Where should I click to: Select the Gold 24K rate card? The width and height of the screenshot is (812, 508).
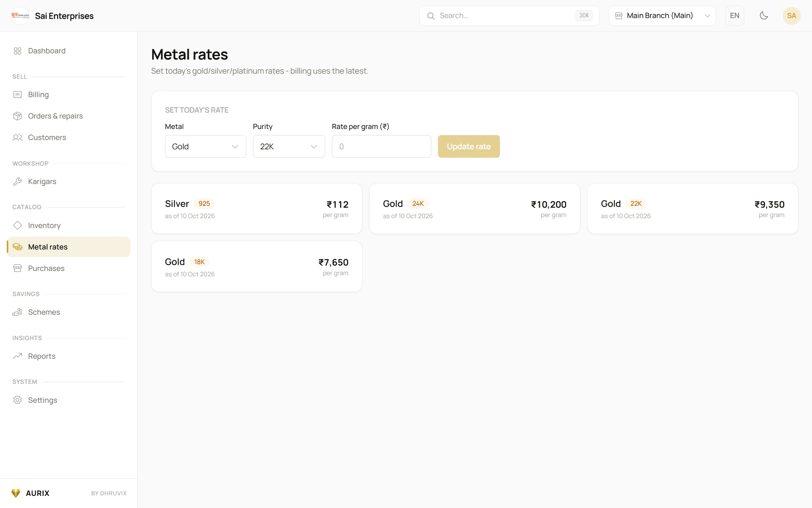pos(475,208)
